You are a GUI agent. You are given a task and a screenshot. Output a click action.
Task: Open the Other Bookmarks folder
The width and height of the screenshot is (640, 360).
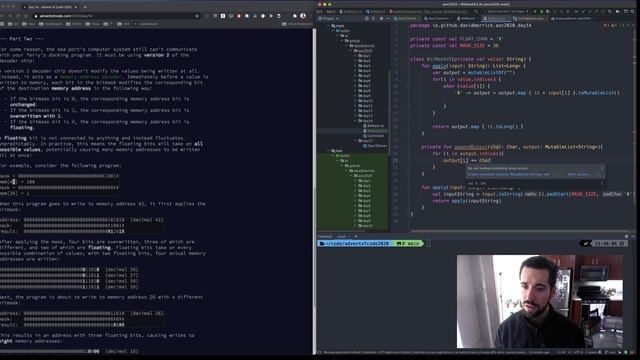(x=298, y=24)
